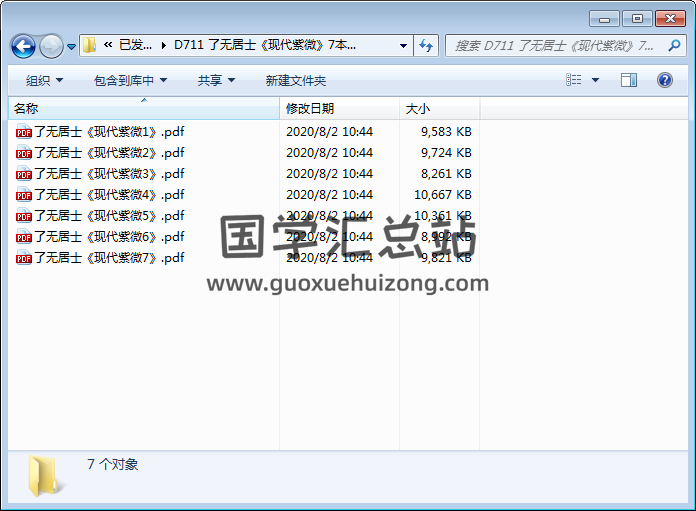This screenshot has width=696, height=511.
Task: Click the search box in the folder
Action: coord(555,45)
